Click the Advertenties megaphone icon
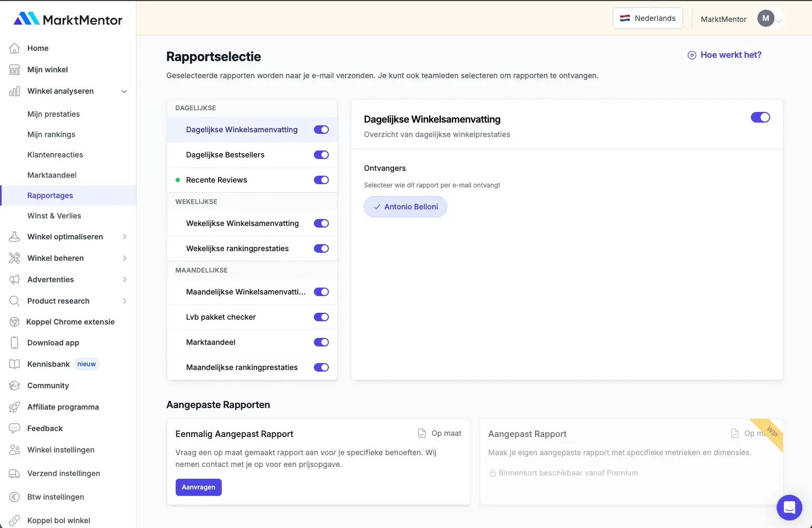This screenshot has height=528, width=812. coord(14,280)
